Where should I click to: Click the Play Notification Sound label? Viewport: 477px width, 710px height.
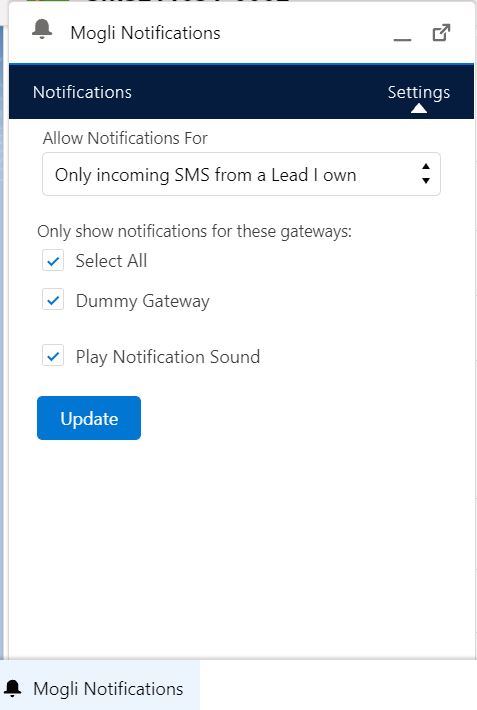[x=168, y=357]
